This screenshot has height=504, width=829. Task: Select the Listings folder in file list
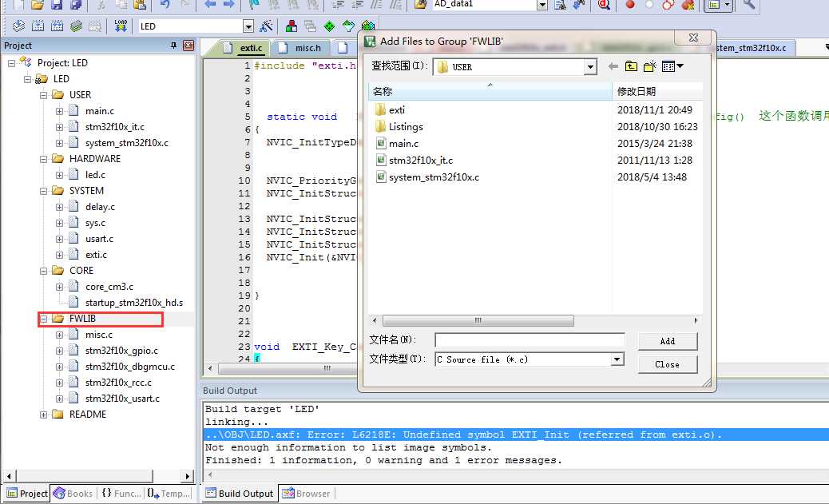(399, 127)
